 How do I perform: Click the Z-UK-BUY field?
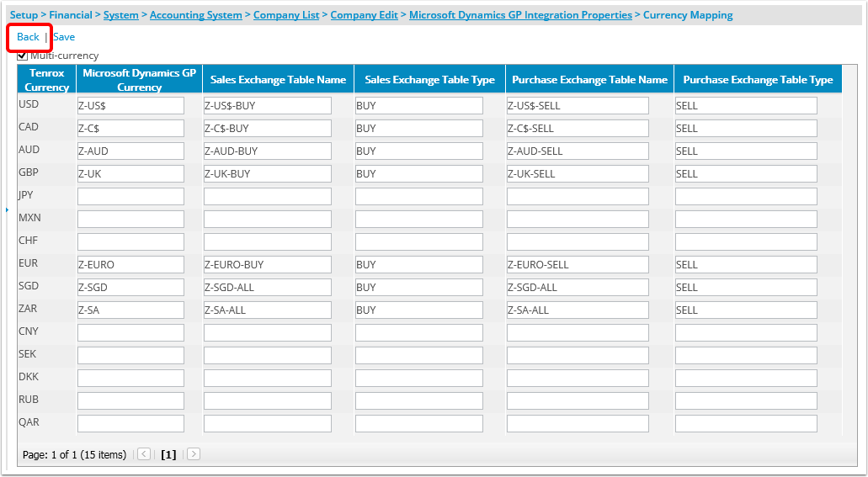click(268, 174)
